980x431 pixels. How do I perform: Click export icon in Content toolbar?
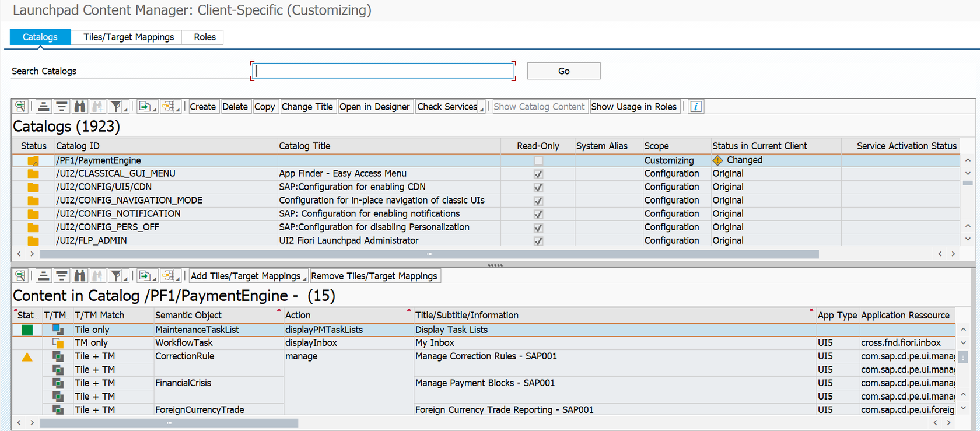coord(146,276)
